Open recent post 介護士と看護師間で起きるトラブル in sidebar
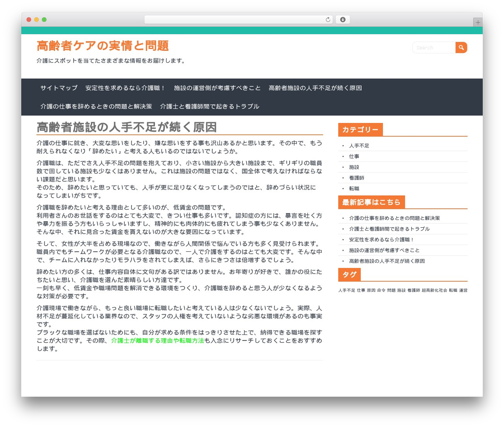The image size is (504, 427). [389, 229]
